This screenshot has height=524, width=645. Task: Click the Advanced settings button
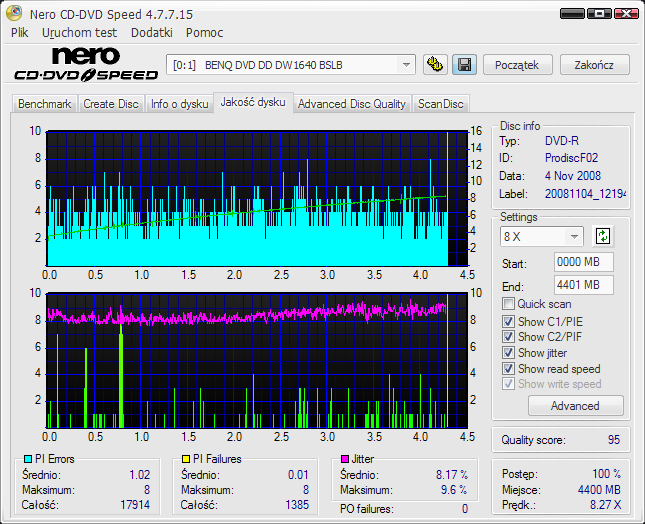pos(575,406)
